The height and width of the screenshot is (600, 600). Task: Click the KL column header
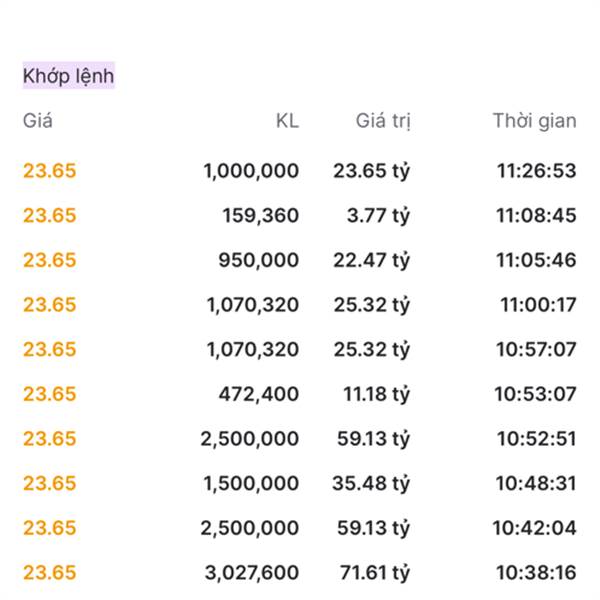[x=287, y=121]
